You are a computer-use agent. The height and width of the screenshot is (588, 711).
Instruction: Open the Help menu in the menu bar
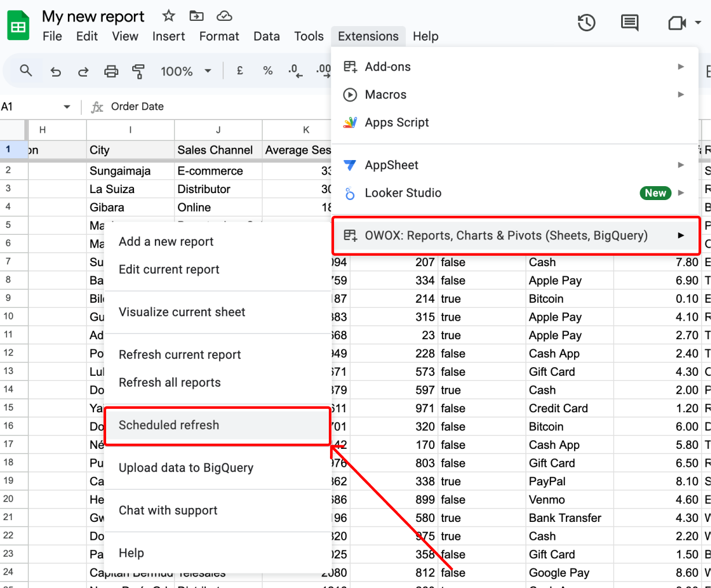click(426, 36)
